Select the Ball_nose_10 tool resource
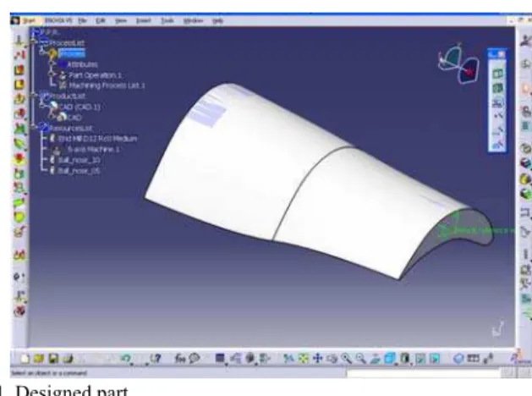The width and height of the screenshot is (532, 396). (x=79, y=160)
